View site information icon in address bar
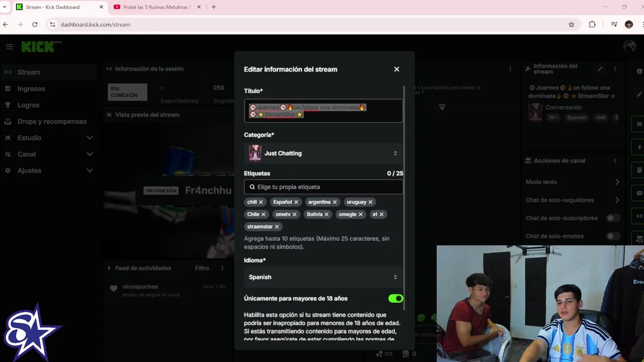Viewport: 644px width, 362px height. [52, 24]
